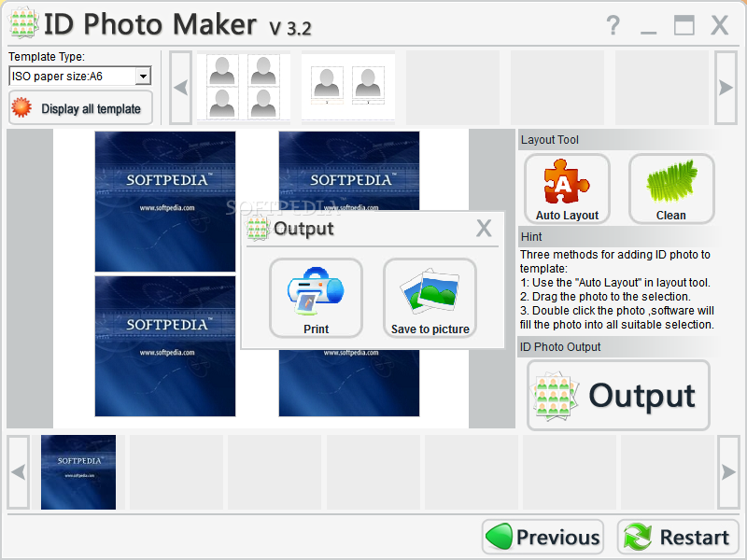
Task: Click the 'Template Type:' label
Action: pyautogui.click(x=47, y=57)
